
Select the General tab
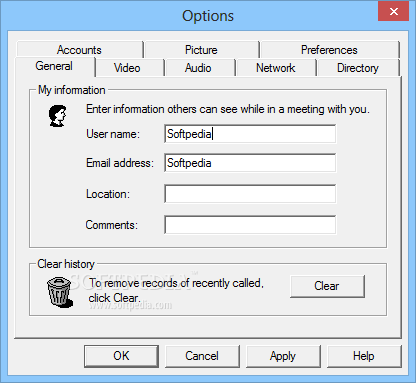point(54,66)
